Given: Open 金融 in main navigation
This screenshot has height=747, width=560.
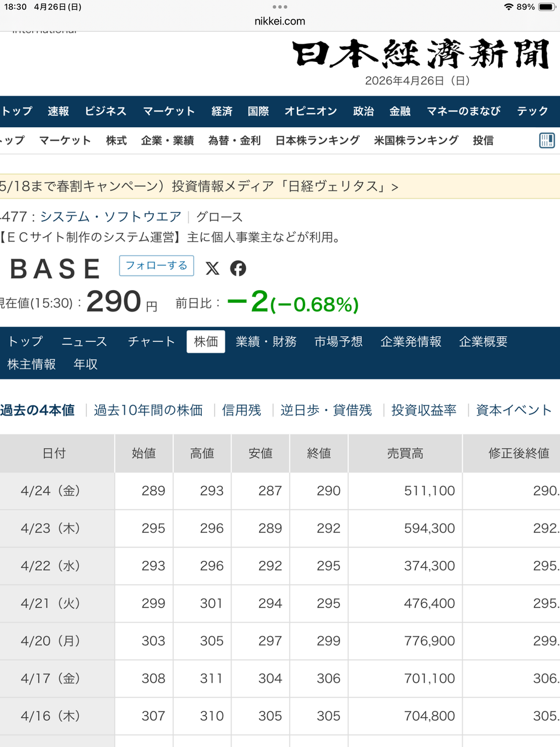Looking at the screenshot, I should 400,111.
